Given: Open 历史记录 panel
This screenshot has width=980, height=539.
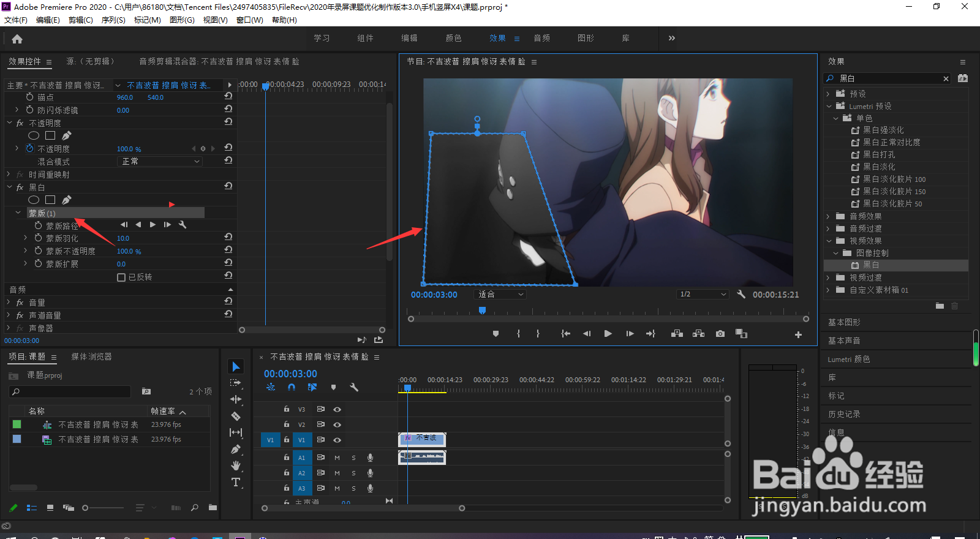Looking at the screenshot, I should (x=844, y=414).
